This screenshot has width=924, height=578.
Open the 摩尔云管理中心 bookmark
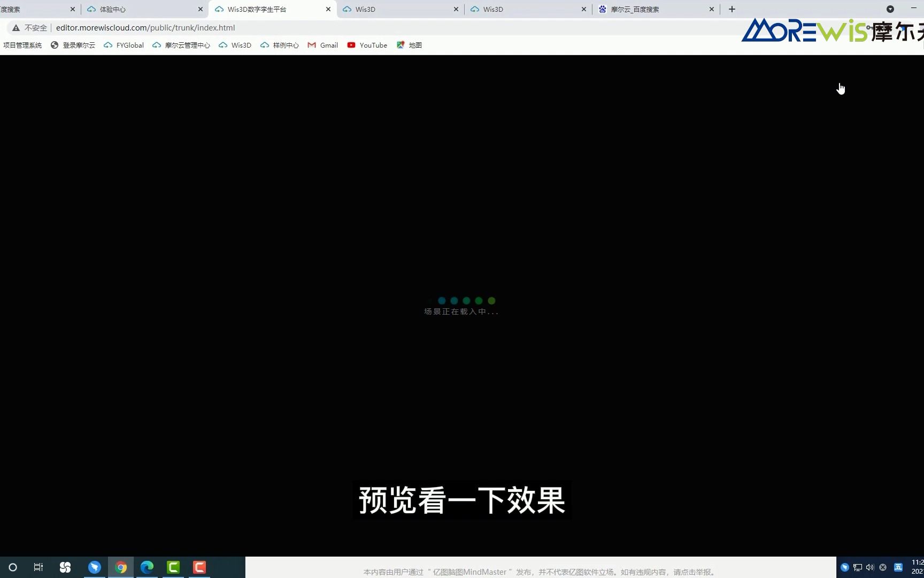click(182, 45)
